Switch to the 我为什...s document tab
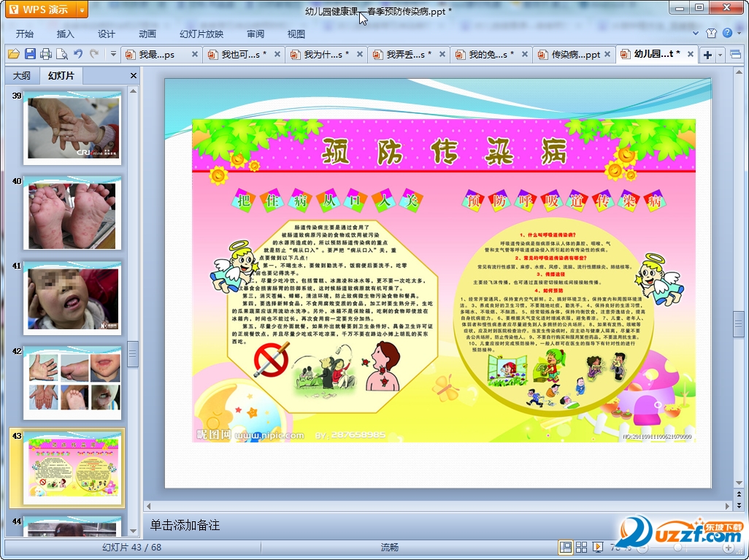Viewport: 749px width, 560px height. 320,55
